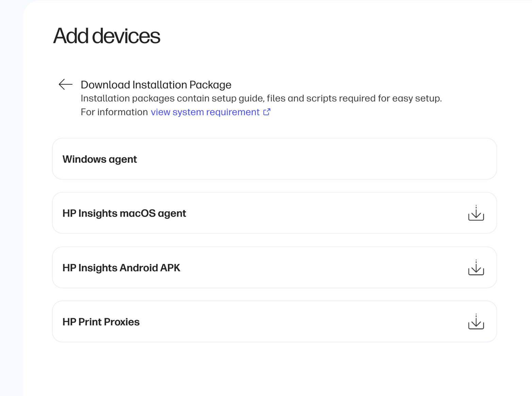
Task: Expand the Windows agent card
Action: pos(275,159)
